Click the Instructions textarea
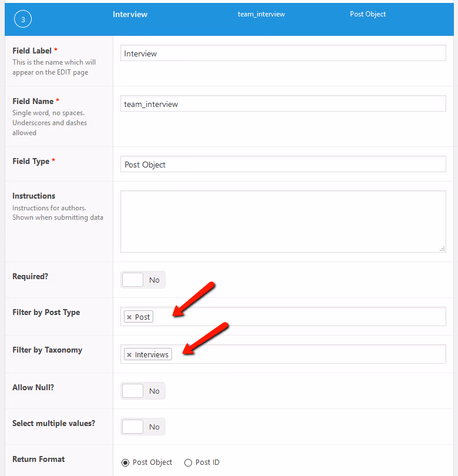 (283, 222)
